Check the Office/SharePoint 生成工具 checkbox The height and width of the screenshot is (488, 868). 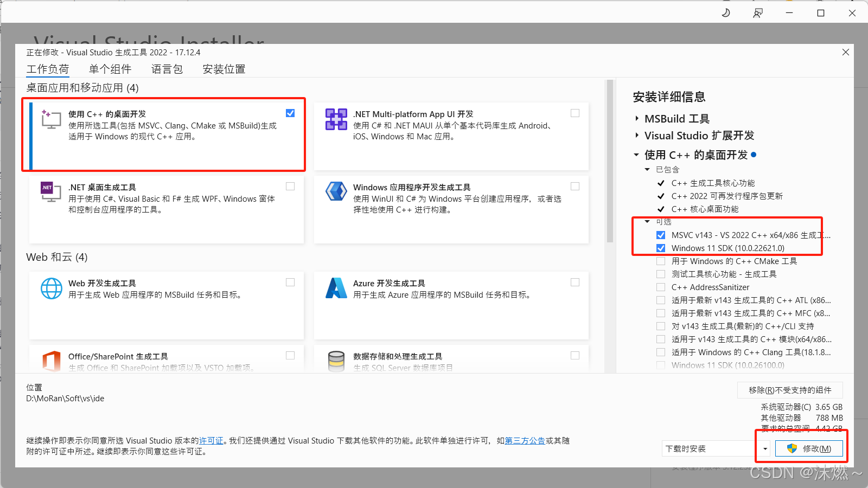290,355
